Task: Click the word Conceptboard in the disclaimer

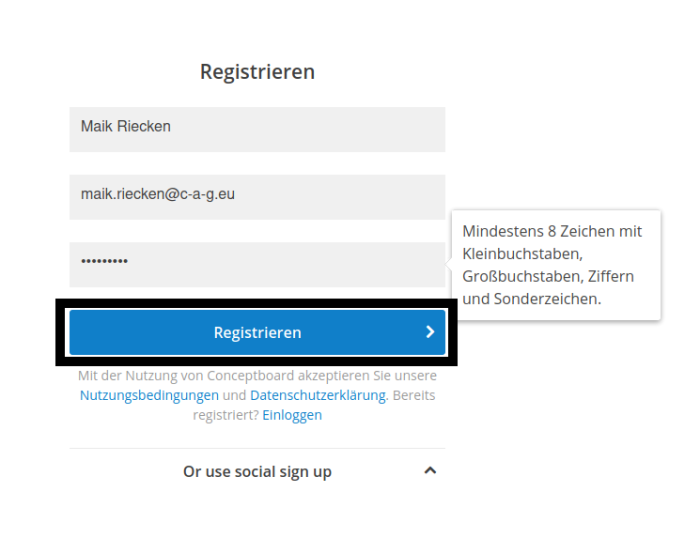Action: click(250, 376)
